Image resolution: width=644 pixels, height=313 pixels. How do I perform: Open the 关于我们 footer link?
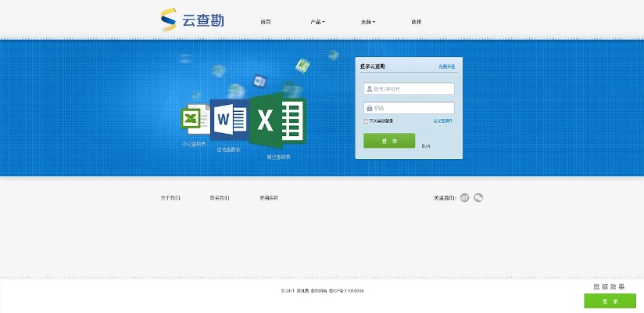point(170,198)
